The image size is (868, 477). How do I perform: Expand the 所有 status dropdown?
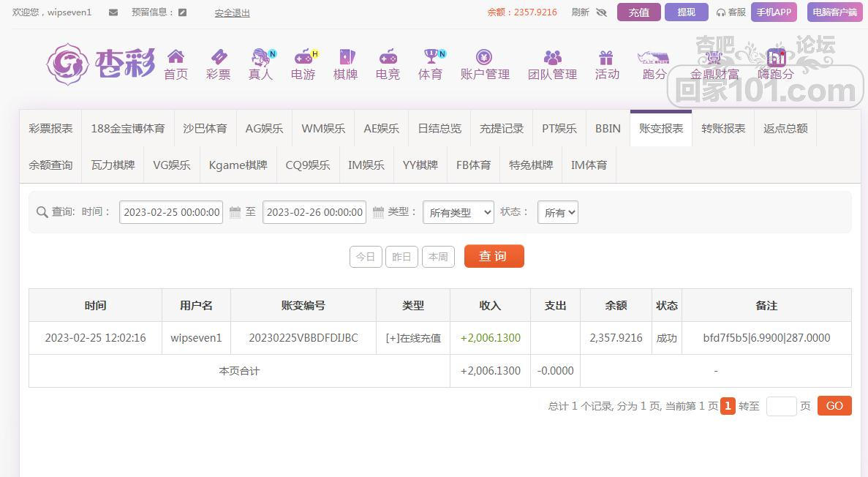[x=557, y=212]
